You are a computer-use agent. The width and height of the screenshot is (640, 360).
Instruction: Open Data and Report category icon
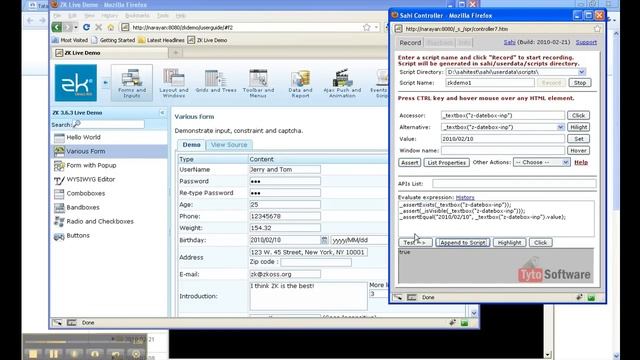[300, 83]
